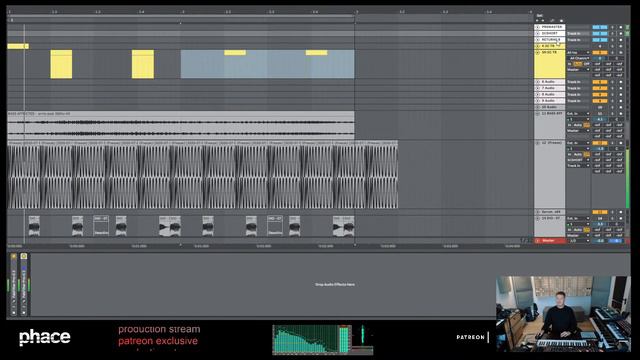This screenshot has width=640, height=360.
Task: Deactivate the RETURNS track activator
Action: point(600,40)
